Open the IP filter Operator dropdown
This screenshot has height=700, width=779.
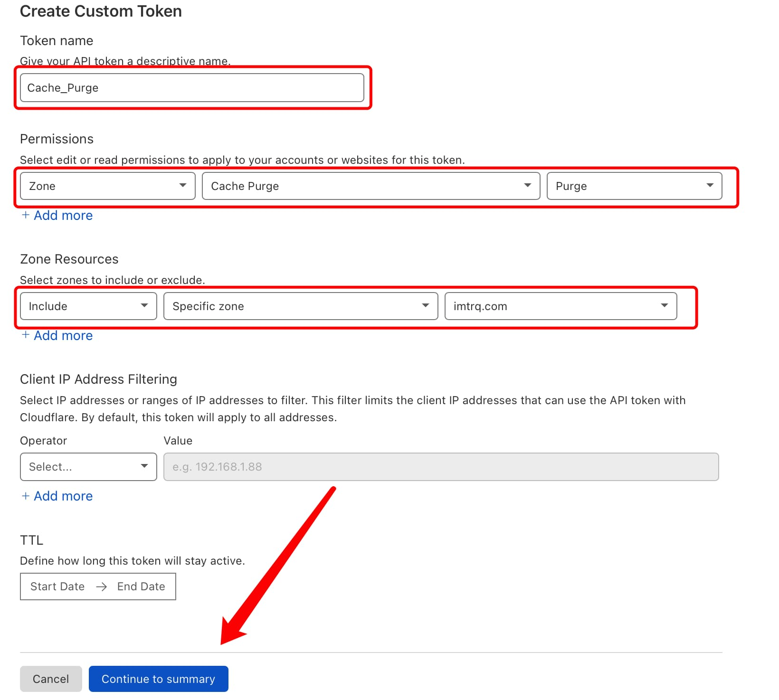[88, 467]
